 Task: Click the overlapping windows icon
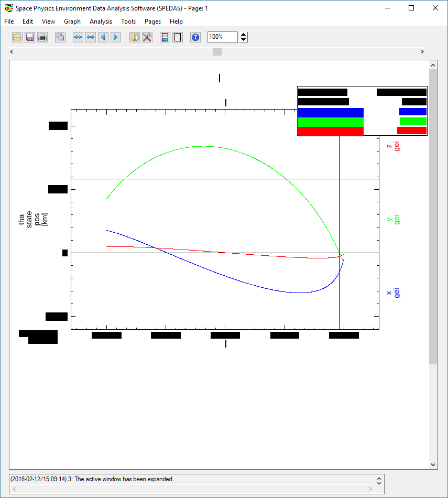pyautogui.click(x=60, y=37)
